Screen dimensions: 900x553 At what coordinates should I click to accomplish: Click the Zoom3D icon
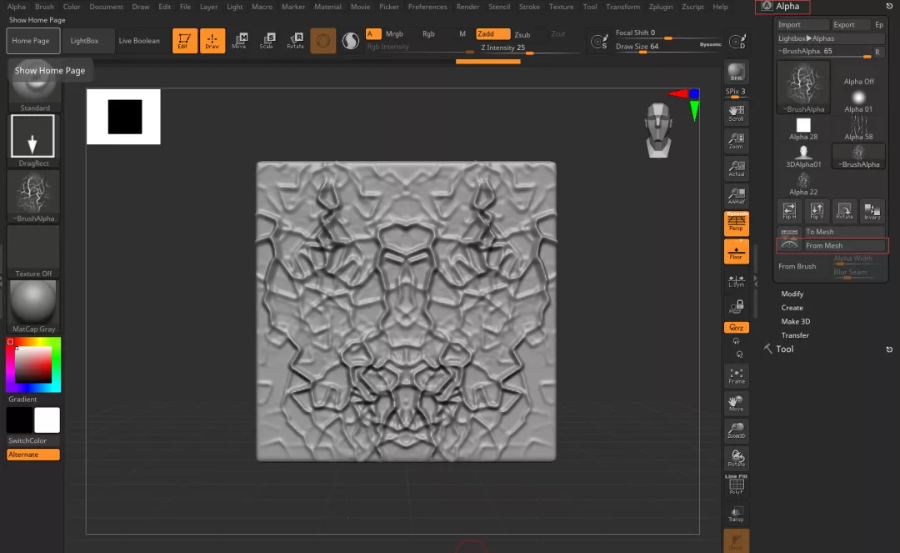click(736, 431)
